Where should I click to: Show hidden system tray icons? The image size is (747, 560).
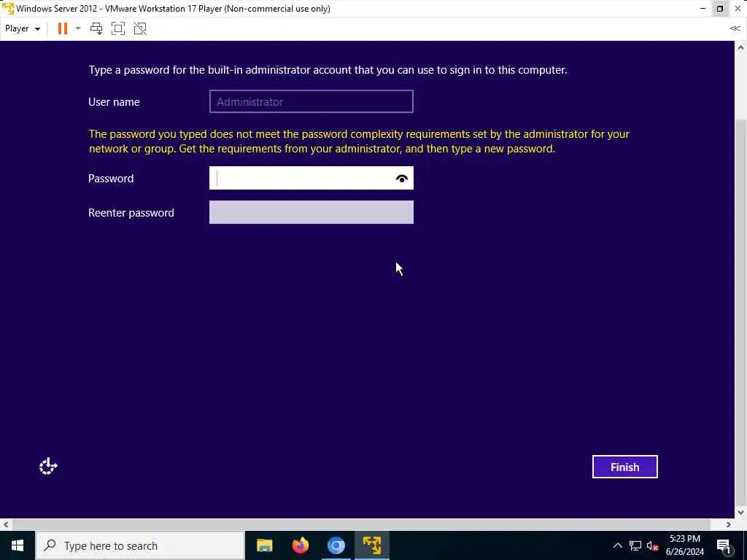[617, 545]
